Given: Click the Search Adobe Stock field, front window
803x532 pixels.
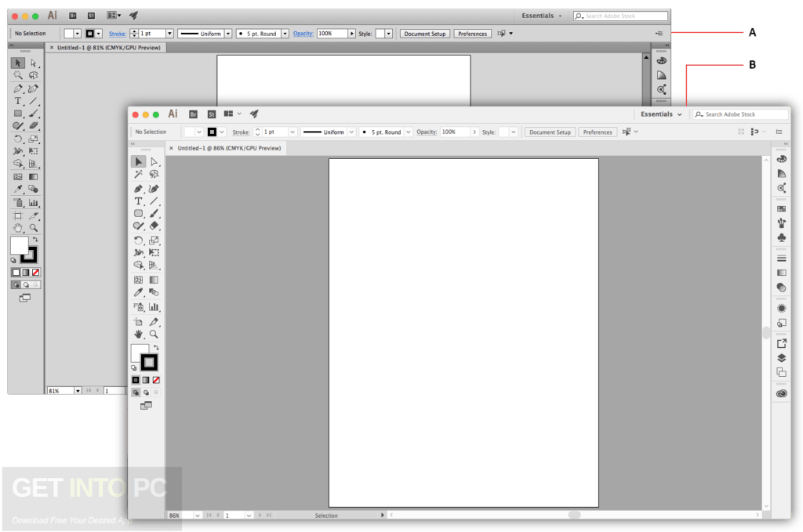Looking at the screenshot, I should [x=740, y=114].
